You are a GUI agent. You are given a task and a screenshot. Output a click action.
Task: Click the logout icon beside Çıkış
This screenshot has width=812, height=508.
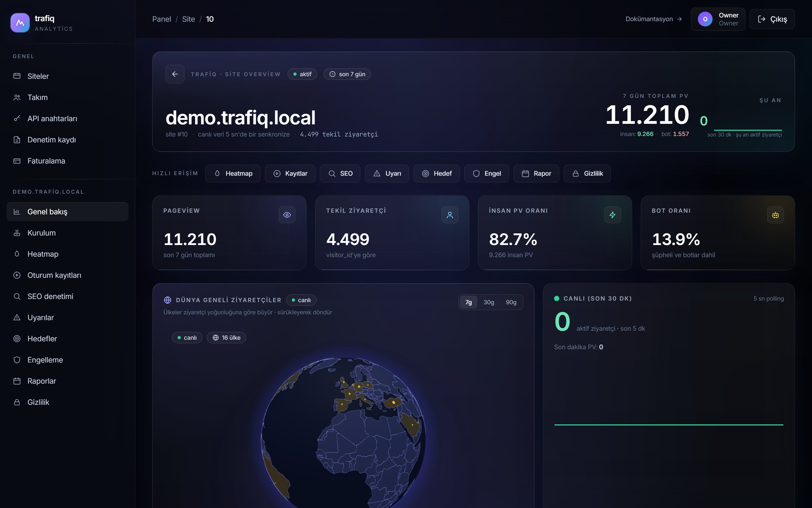coord(762,19)
